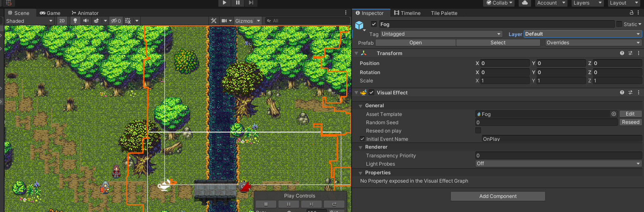This screenshot has width=644, height=212.
Task: Toggle scene effects layers icon
Action: pos(96,21)
